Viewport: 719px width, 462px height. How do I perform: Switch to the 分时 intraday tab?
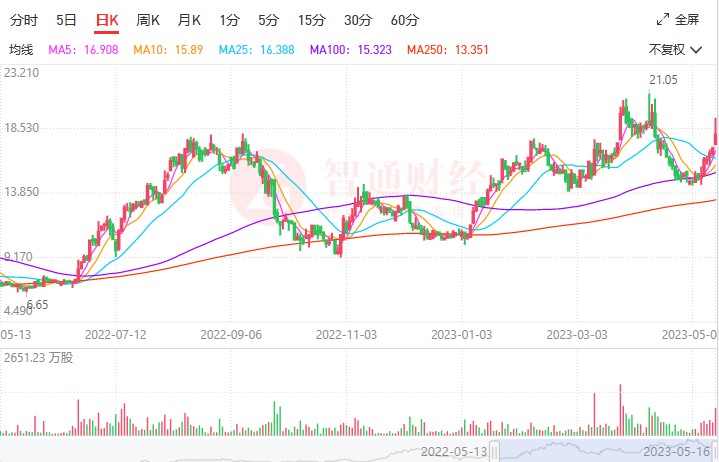(x=24, y=20)
